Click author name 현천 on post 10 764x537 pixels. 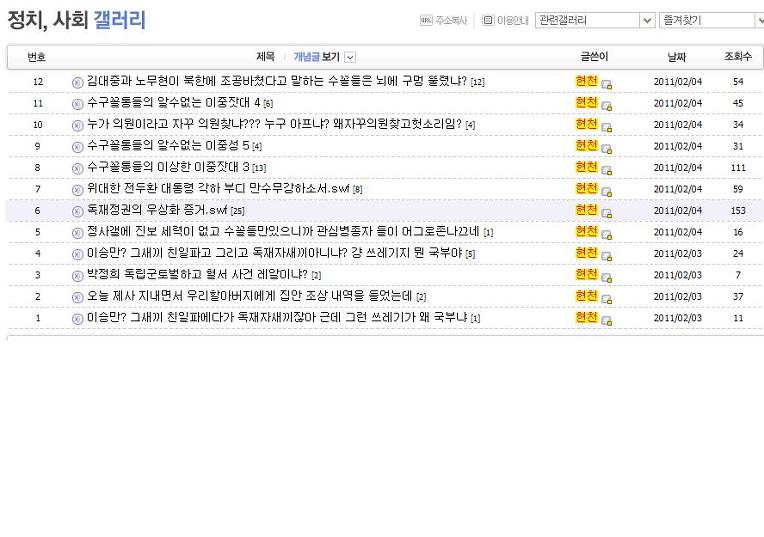[x=586, y=124]
